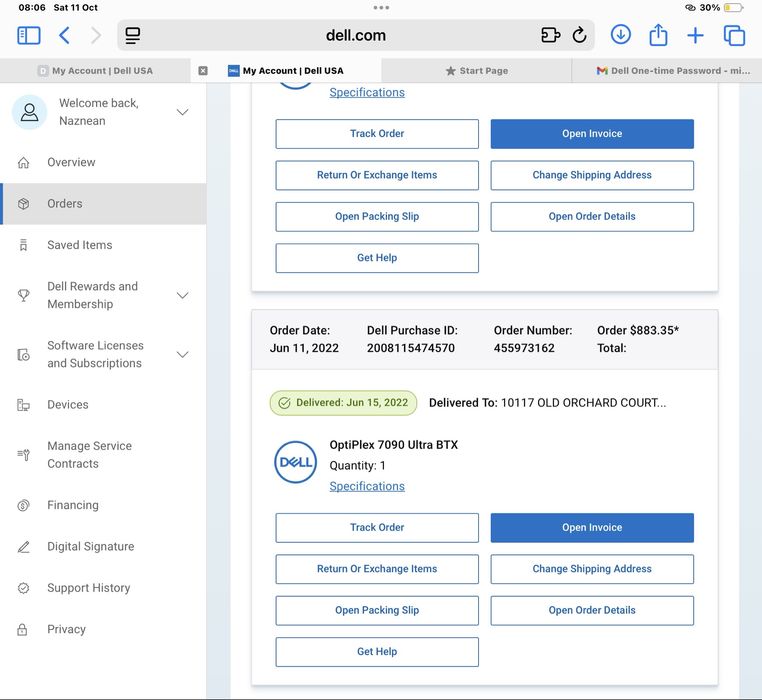Open the page menu icon in address bar
The width and height of the screenshot is (762, 700).
[x=133, y=35]
